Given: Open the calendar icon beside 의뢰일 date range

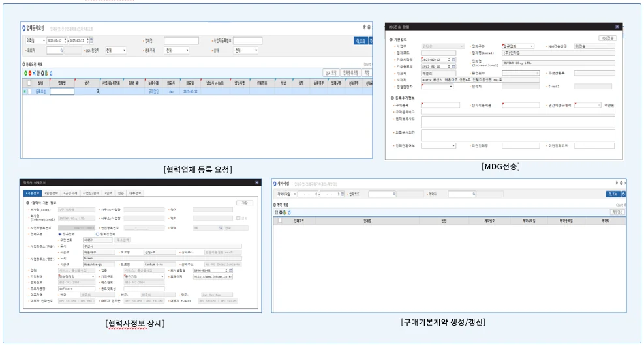Looking at the screenshot, I should coord(91,40).
